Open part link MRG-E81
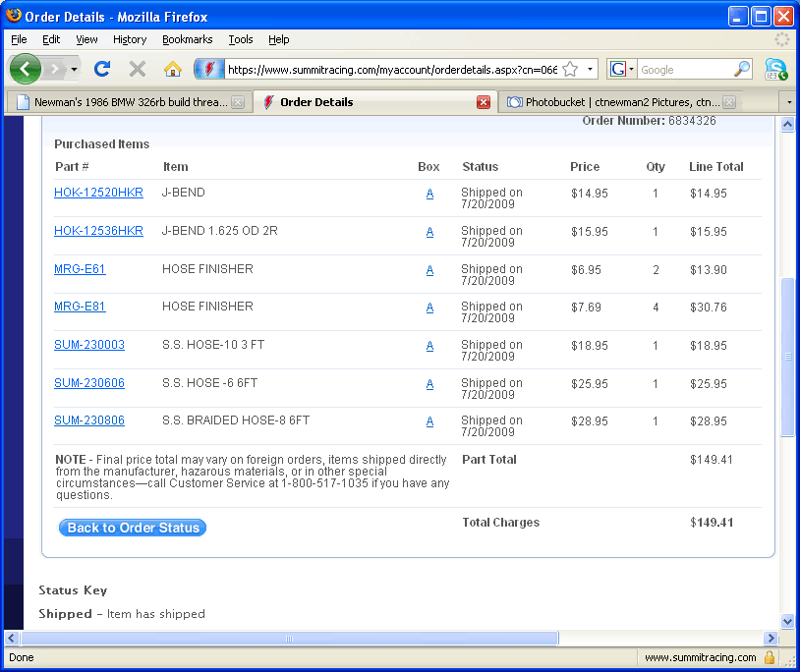The height and width of the screenshot is (672, 800). click(x=80, y=307)
